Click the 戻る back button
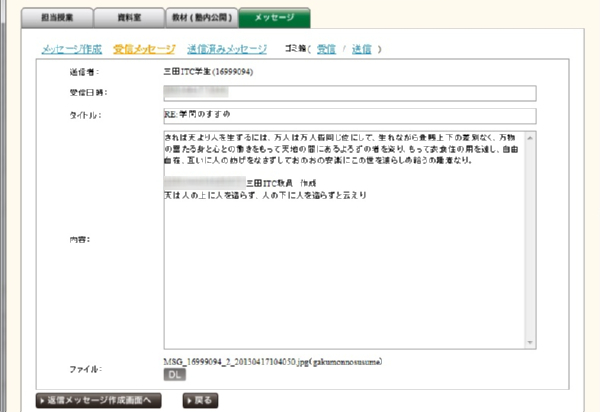600x412 pixels. [x=200, y=400]
